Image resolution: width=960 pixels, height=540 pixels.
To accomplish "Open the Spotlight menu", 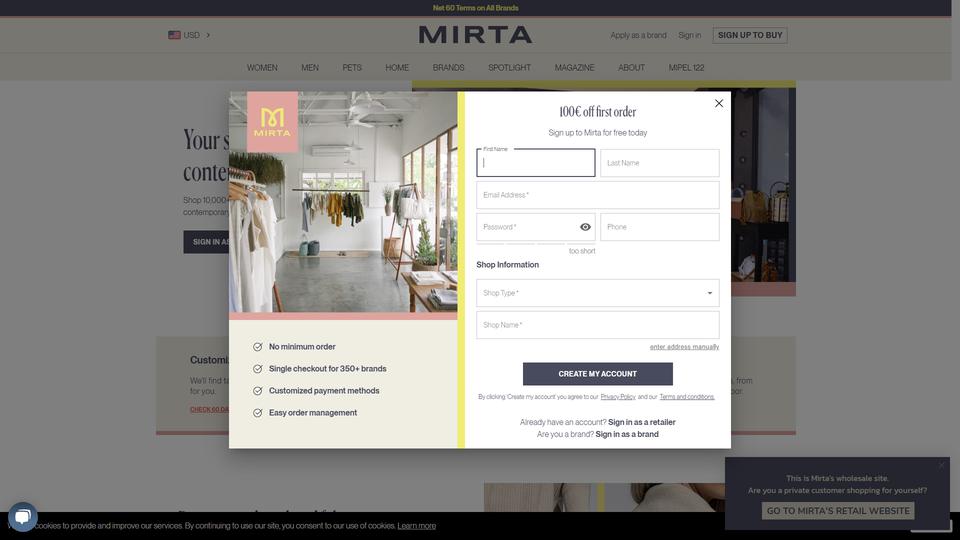I will point(509,67).
